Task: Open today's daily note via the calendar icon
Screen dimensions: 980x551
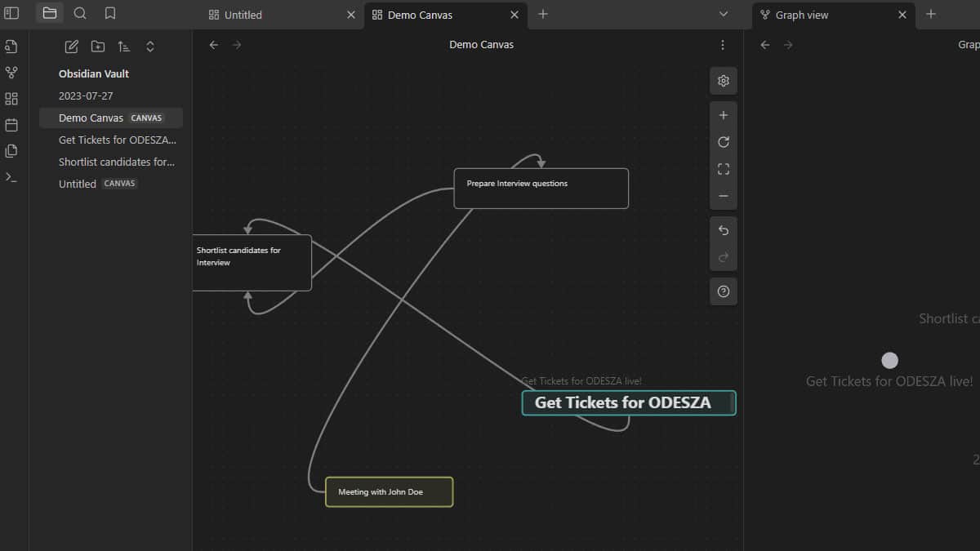Action: tap(11, 124)
